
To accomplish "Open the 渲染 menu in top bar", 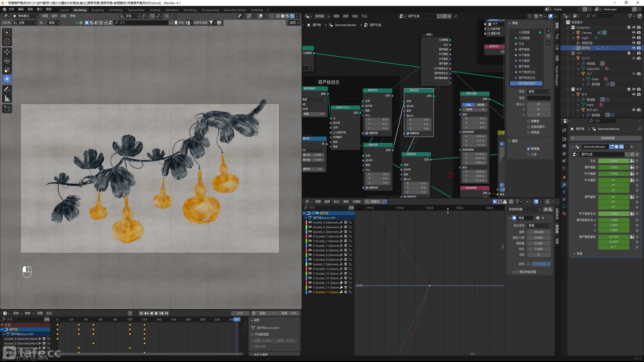I will 30,9.
